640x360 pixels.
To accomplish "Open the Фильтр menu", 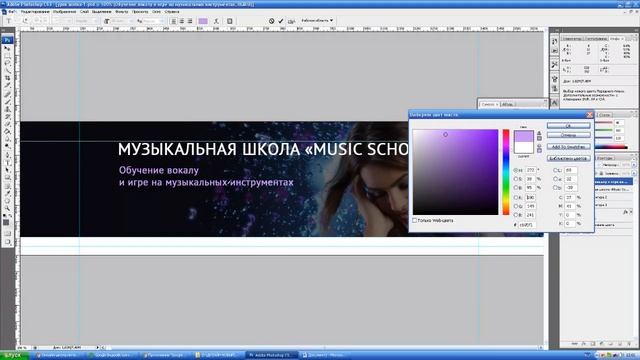I will (x=121, y=12).
